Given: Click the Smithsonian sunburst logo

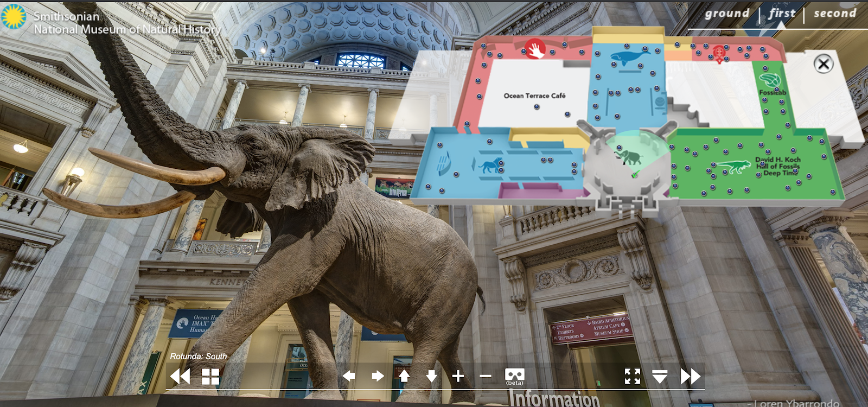Looking at the screenshot, I should (14, 16).
